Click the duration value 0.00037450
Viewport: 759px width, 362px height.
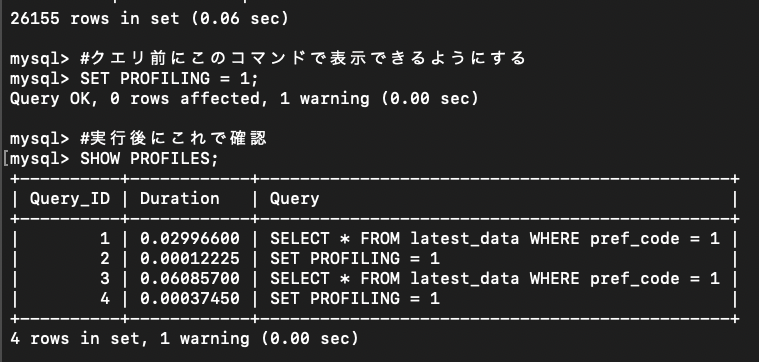(x=190, y=298)
